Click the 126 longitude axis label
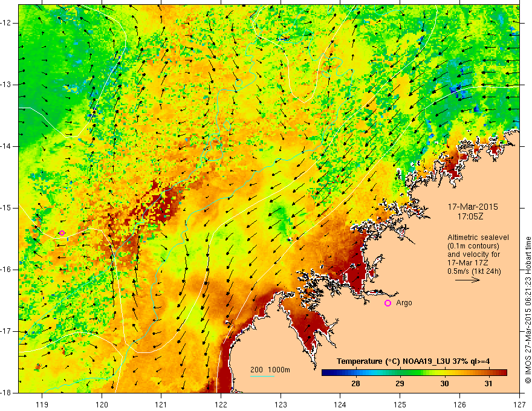Image resolution: width=532 pixels, height=411 pixels. click(x=459, y=405)
